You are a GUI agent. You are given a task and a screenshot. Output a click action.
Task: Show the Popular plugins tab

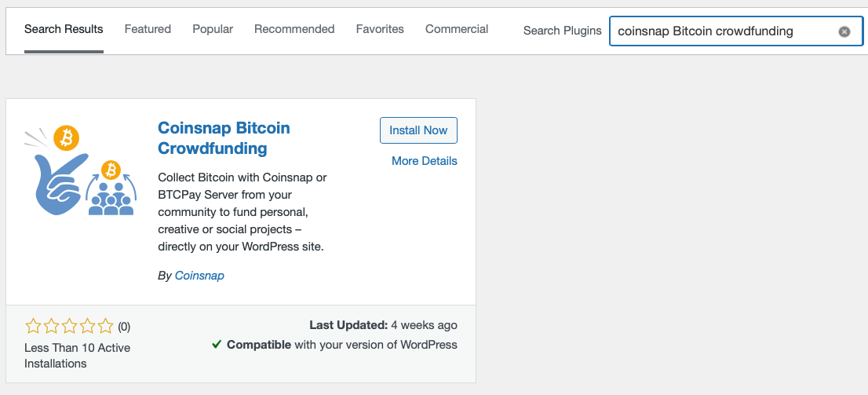[213, 29]
